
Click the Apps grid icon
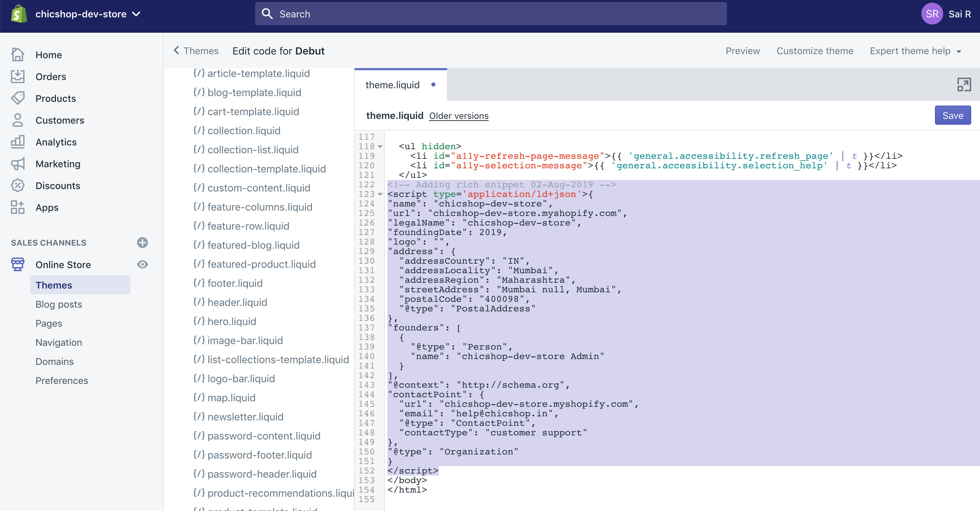[18, 207]
